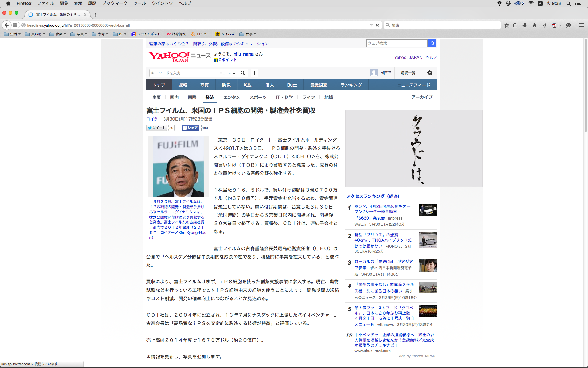Click the ウェブ検索 input field
588x368 pixels.
397,43
